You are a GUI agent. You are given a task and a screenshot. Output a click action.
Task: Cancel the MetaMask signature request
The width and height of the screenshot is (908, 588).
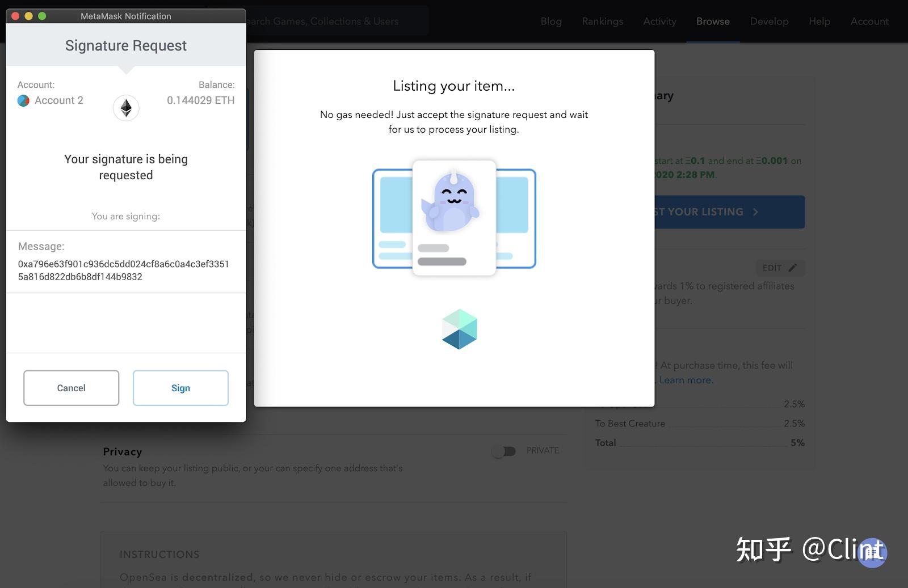71,388
